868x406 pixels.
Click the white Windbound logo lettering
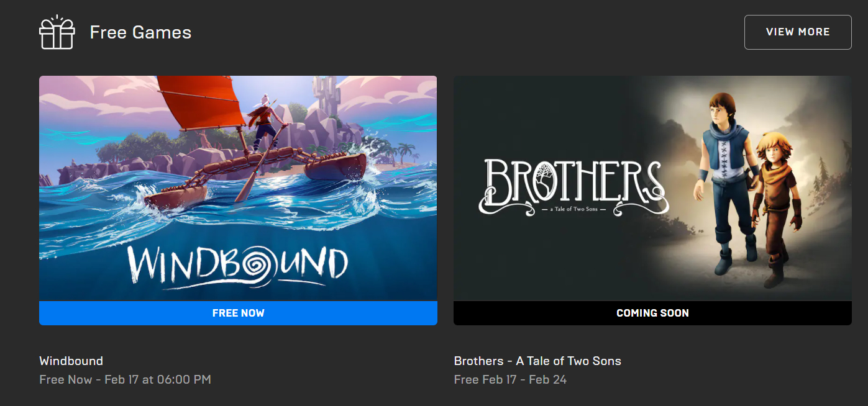pos(238,267)
